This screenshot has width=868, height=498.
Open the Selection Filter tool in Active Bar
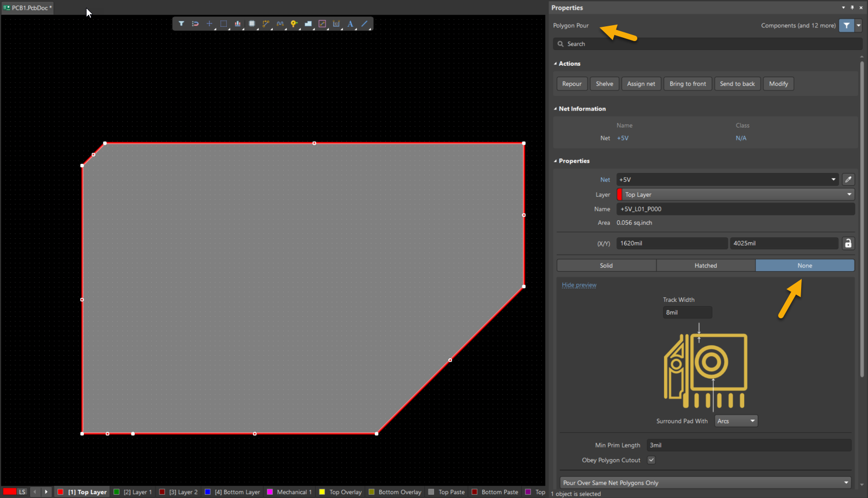181,24
